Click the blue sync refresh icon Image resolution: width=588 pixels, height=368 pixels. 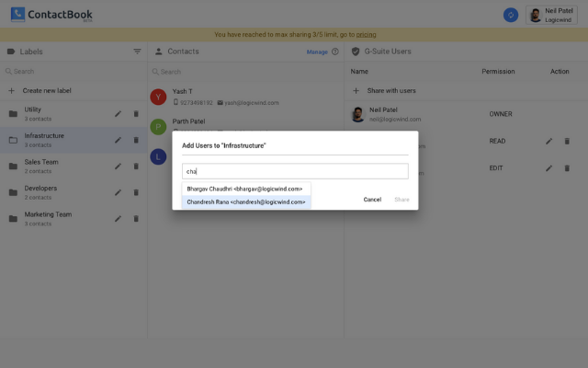(x=511, y=15)
